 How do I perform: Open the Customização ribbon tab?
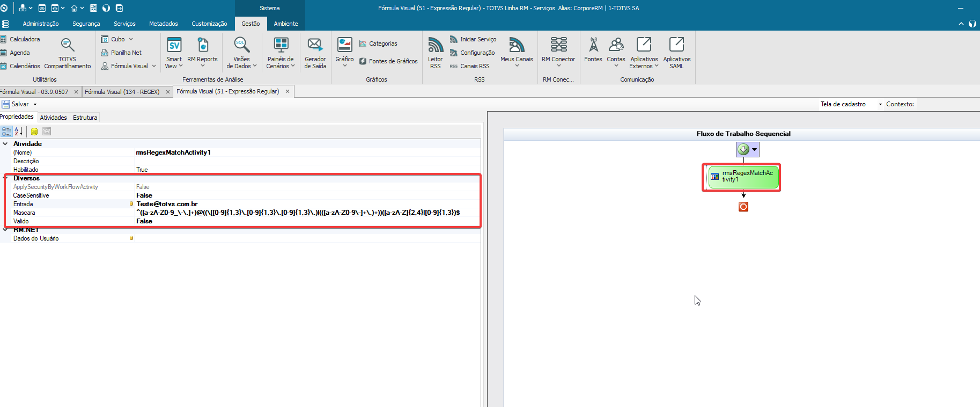(209, 24)
